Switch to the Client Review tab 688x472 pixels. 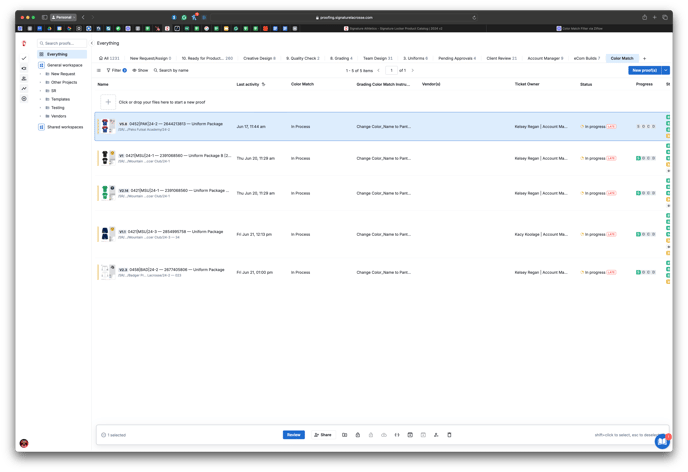coord(501,58)
